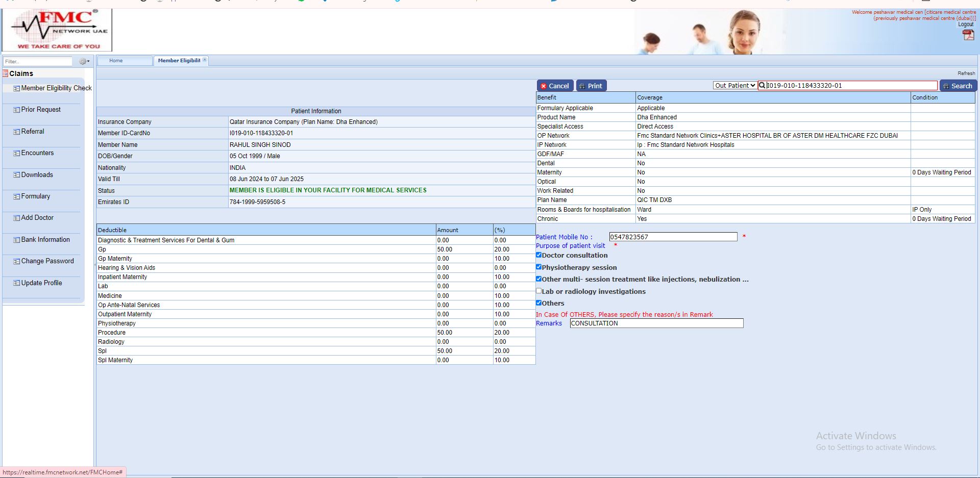Screen dimensions: 980x478
Task: Untick the Physiotherapy session checkbox
Action: [x=538, y=267]
